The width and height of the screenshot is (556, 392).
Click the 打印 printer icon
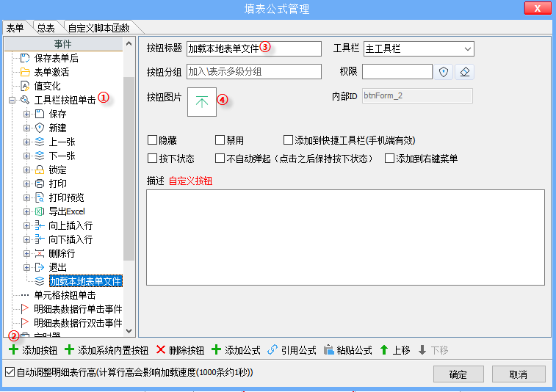(40, 184)
